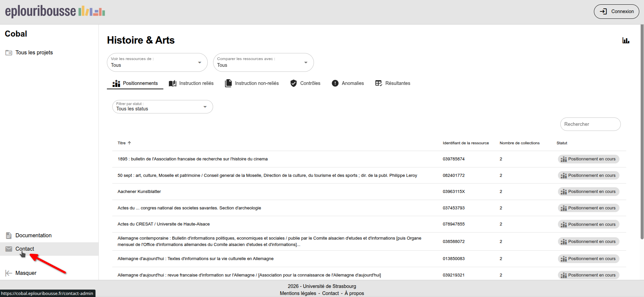Image resolution: width=644 pixels, height=297 pixels.
Task: Click the Documentation file icon
Action: [x=9, y=236]
